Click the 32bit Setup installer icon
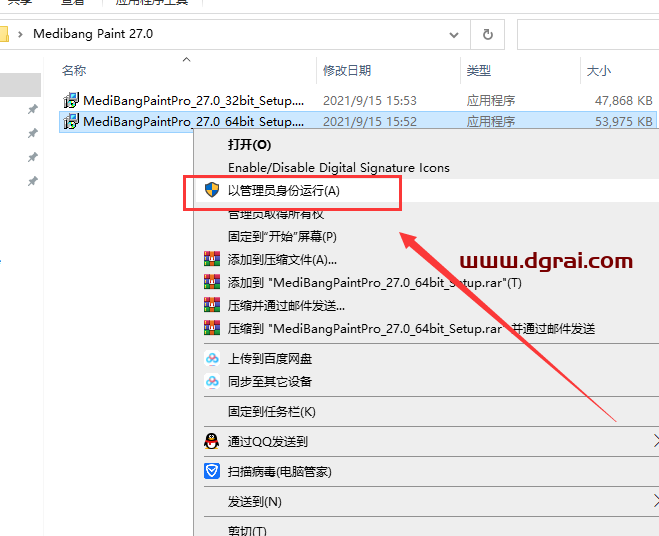 pos(71,100)
